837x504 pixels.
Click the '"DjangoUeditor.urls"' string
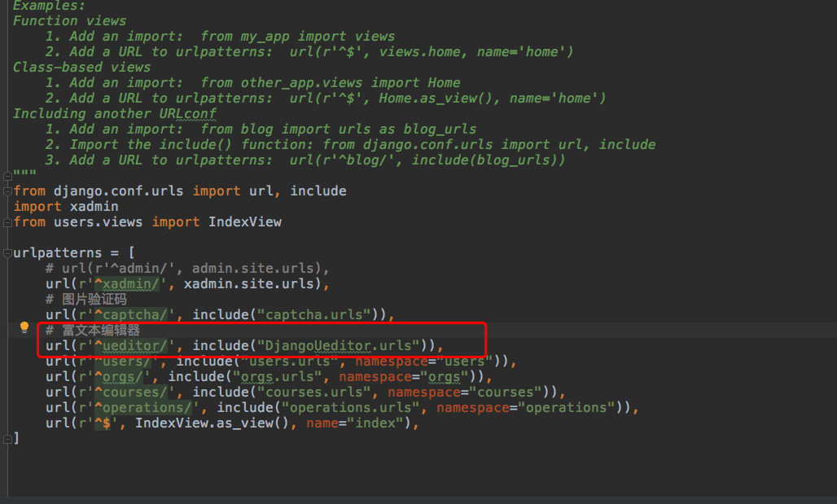[339, 346]
